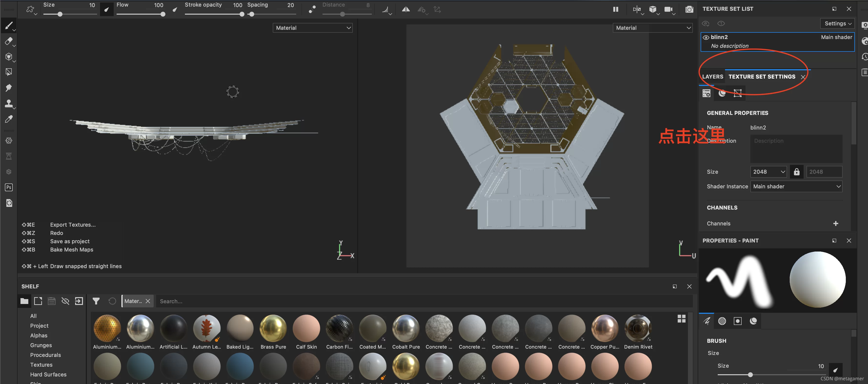This screenshot has width=868, height=384.
Task: Select the Material Picker eyedropper tool
Action: [x=9, y=119]
